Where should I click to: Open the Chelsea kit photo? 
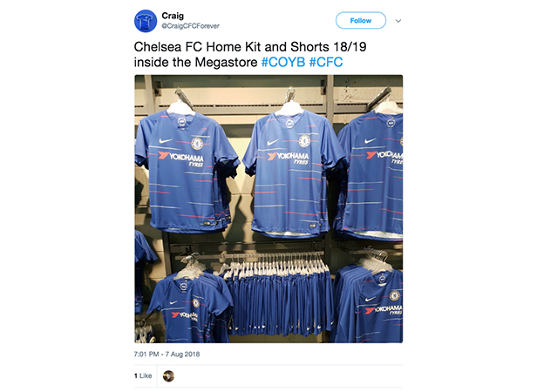coord(268,209)
